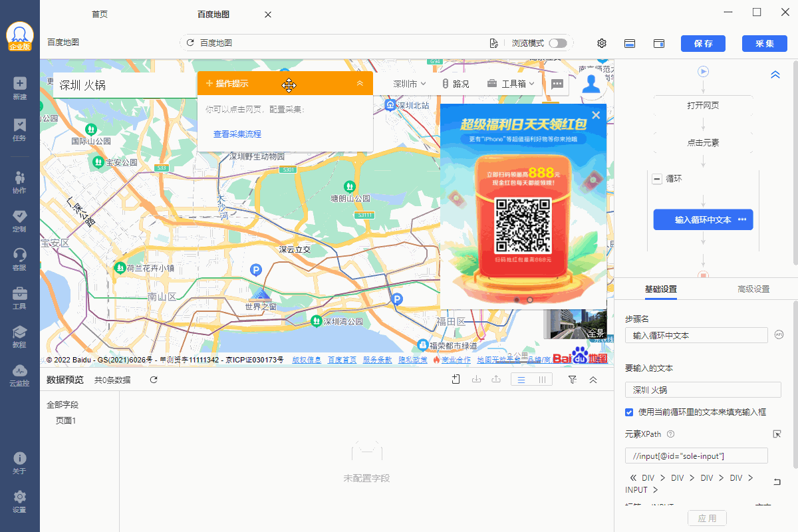Open 查看采集流程 link

point(237,134)
